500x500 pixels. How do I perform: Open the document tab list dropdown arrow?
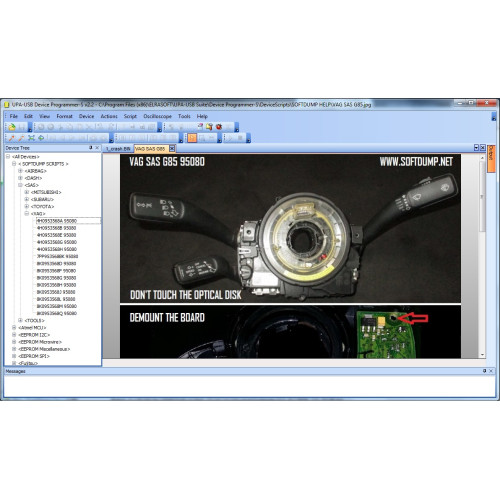click(x=476, y=148)
